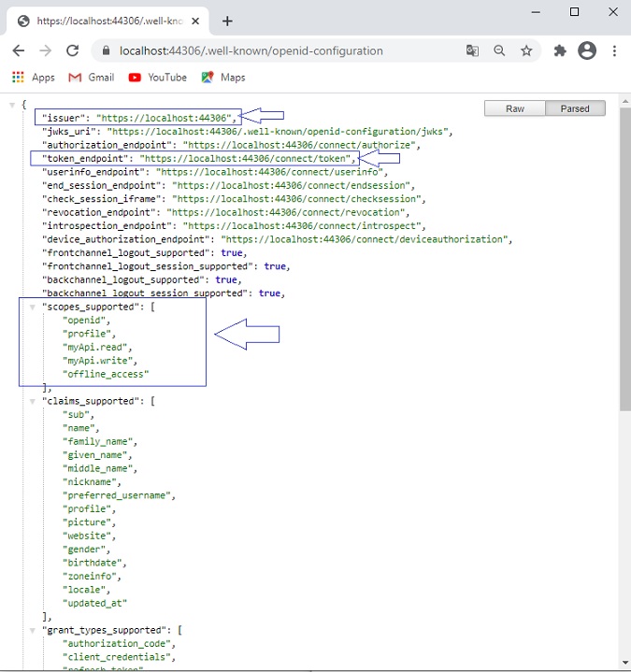Click the scrollbar down arrow
Viewport: 631px width, 672px height.
coord(625,663)
